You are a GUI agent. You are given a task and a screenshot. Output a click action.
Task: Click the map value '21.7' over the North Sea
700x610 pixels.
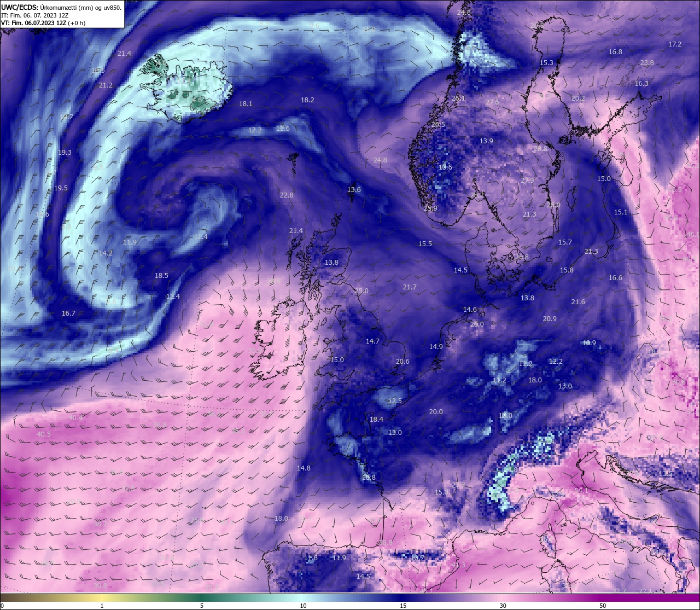[x=410, y=287]
